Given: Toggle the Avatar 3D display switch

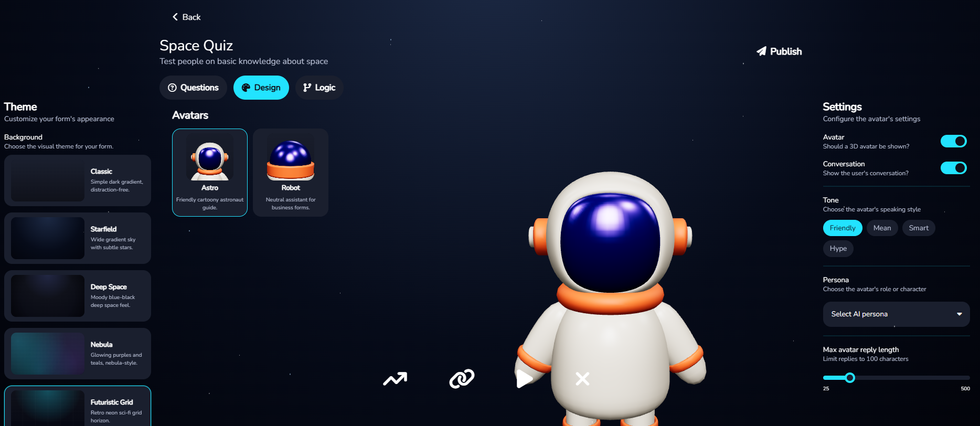Looking at the screenshot, I should point(953,141).
